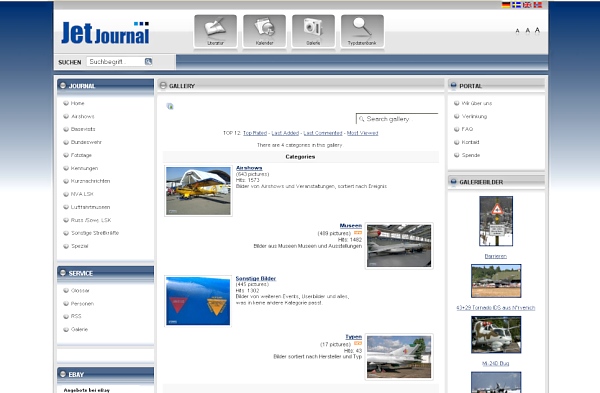Open the Typen category link
The image size is (600, 393).
pyautogui.click(x=354, y=337)
